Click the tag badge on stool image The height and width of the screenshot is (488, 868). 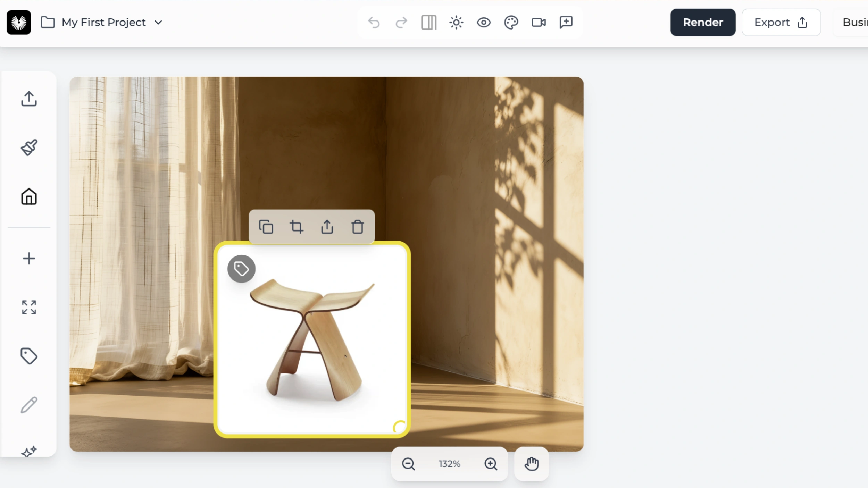click(x=241, y=269)
